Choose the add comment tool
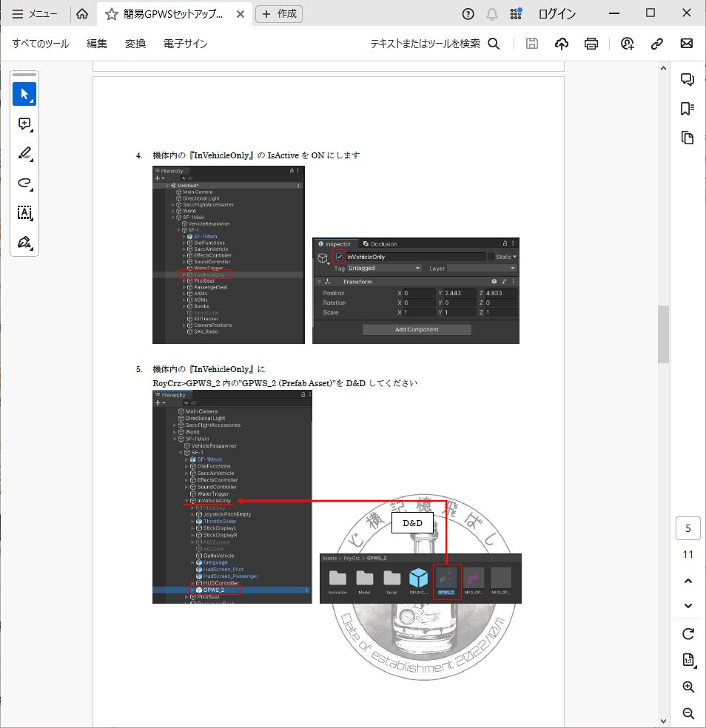Viewport: 706px width, 728px height. [x=24, y=124]
